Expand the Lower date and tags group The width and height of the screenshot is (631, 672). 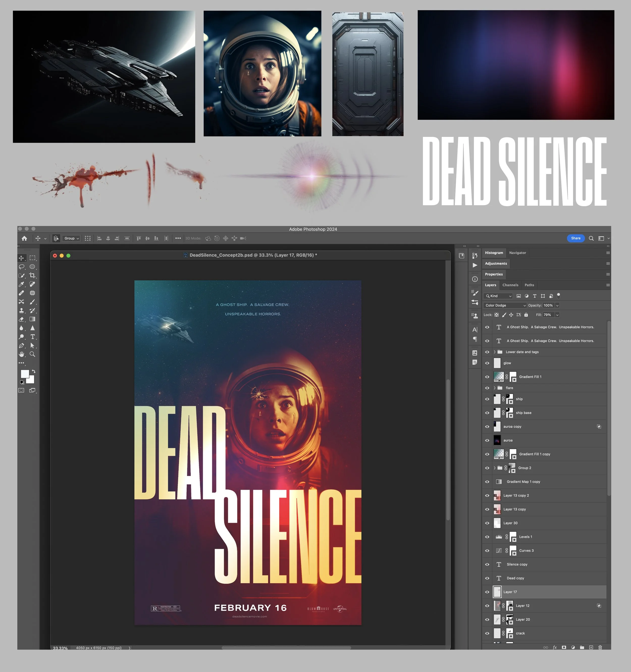(x=494, y=352)
